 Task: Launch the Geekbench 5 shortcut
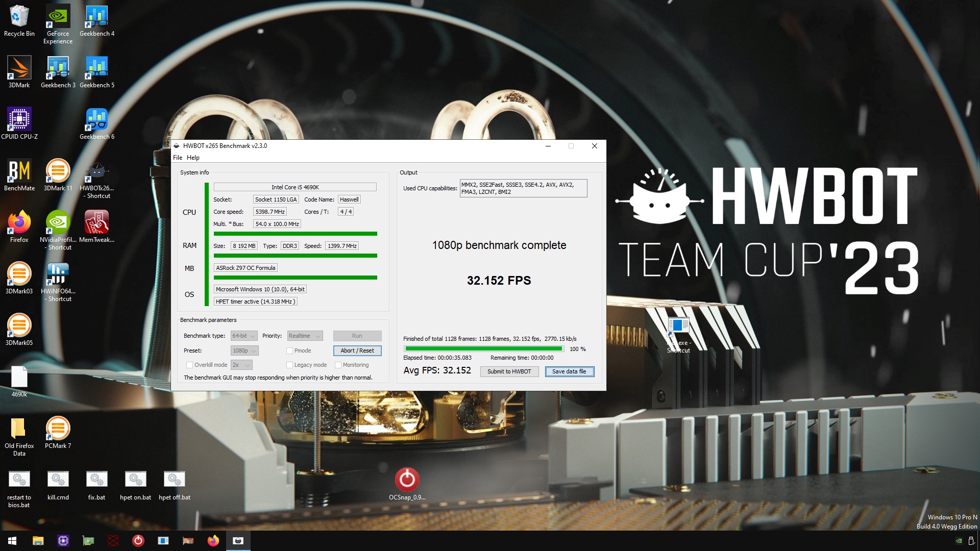(96, 72)
